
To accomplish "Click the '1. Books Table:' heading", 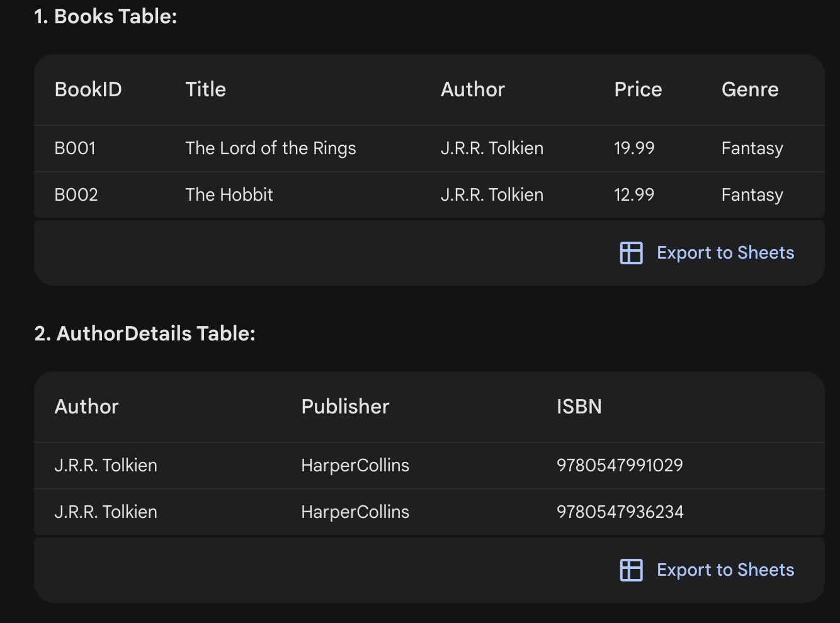I will point(106,16).
